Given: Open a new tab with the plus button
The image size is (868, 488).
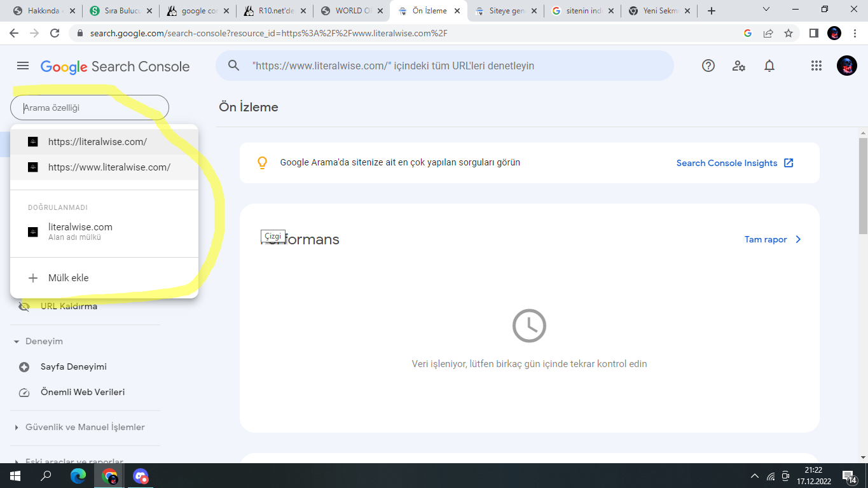Looking at the screenshot, I should 712,11.
